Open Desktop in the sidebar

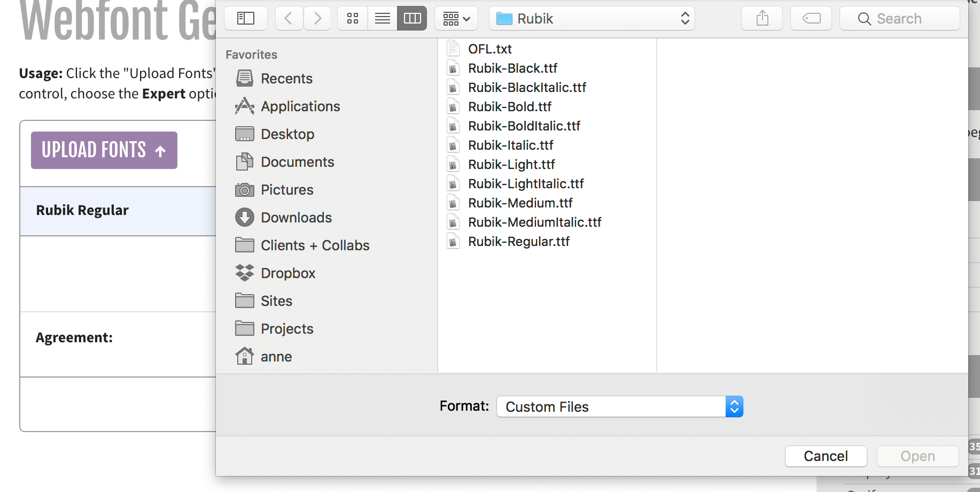coord(275,134)
